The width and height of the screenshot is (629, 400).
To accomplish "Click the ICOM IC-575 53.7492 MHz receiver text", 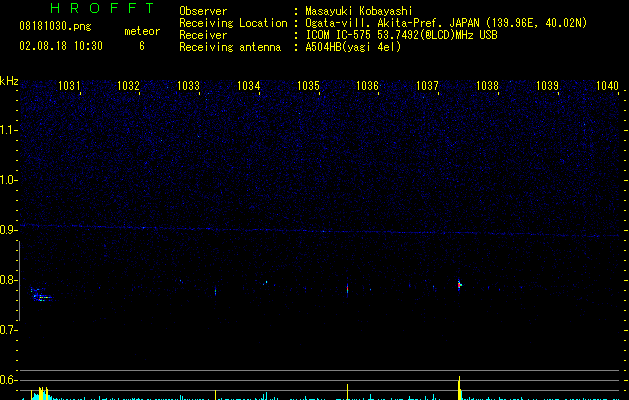I will 402,35.
